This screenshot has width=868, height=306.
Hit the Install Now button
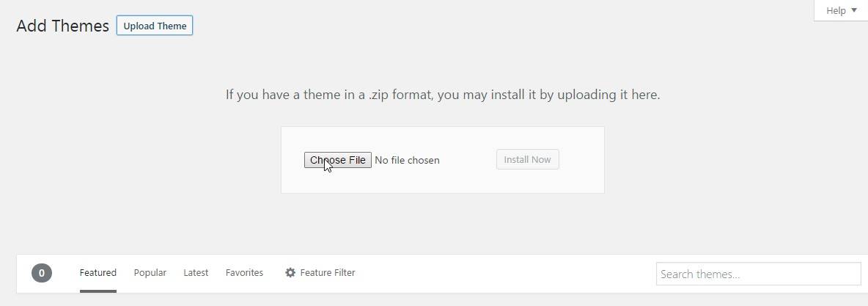pyautogui.click(x=527, y=160)
